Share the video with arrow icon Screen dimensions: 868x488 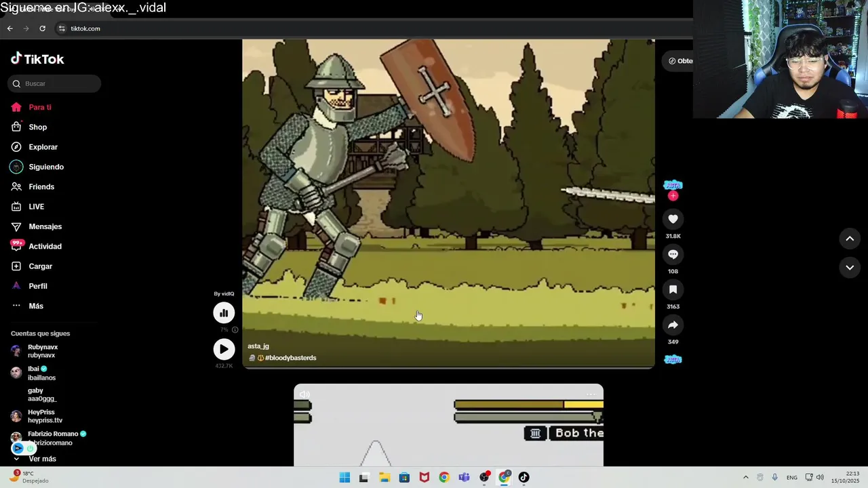[x=673, y=325]
